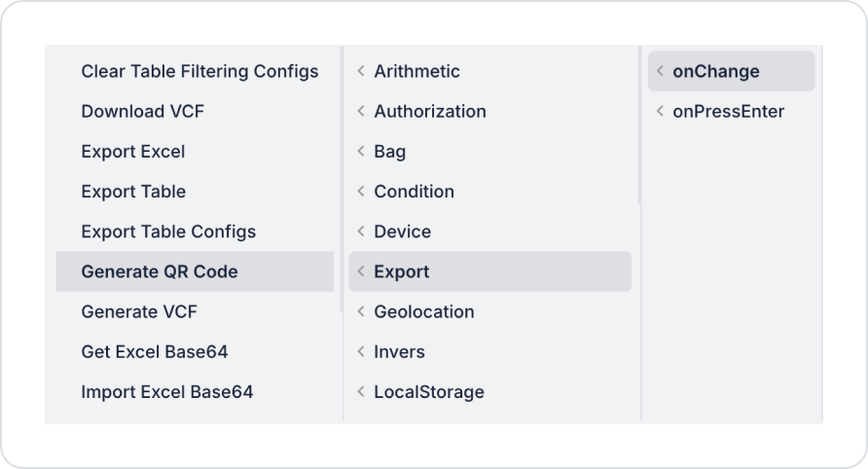Click chevron icon beside Arithmetic
The width and height of the screenshot is (868, 469).
tap(361, 71)
